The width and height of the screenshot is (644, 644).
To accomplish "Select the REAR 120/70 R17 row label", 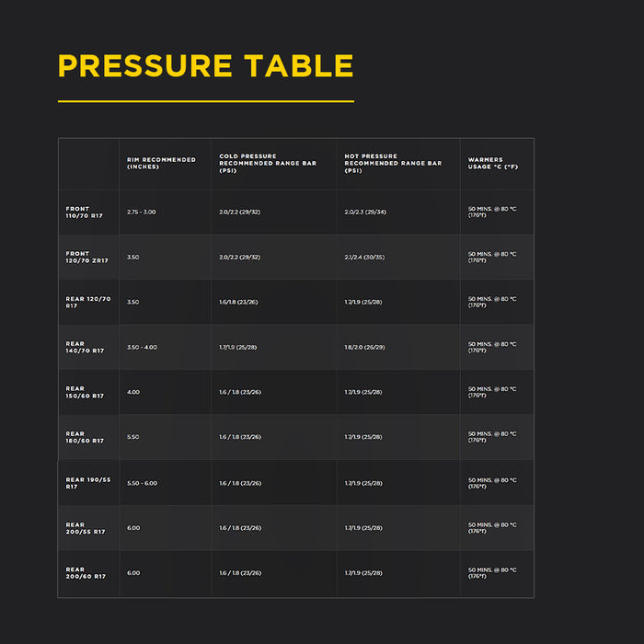I will point(87,302).
